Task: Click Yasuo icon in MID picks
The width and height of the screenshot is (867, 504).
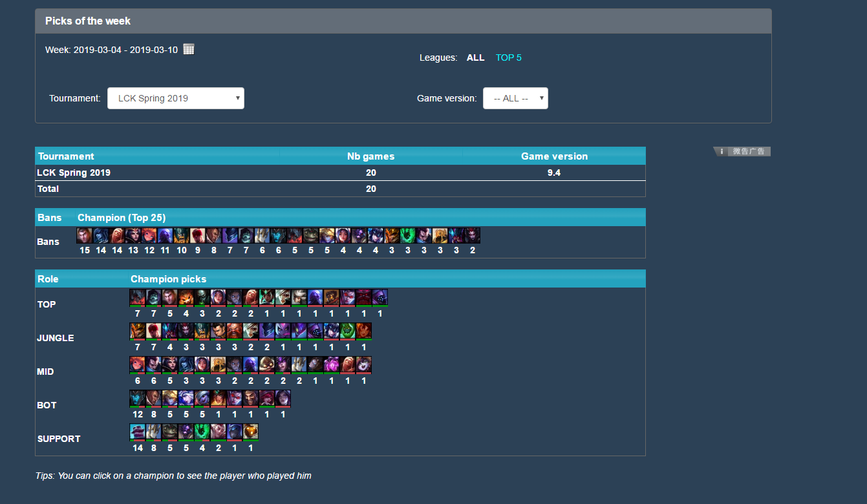Action: point(153,364)
